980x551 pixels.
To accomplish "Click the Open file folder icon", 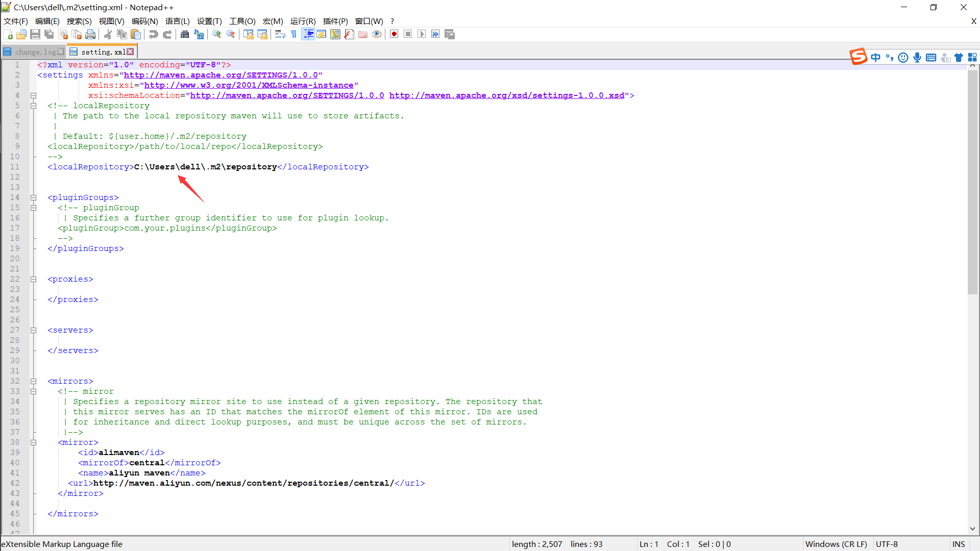I will tap(21, 34).
